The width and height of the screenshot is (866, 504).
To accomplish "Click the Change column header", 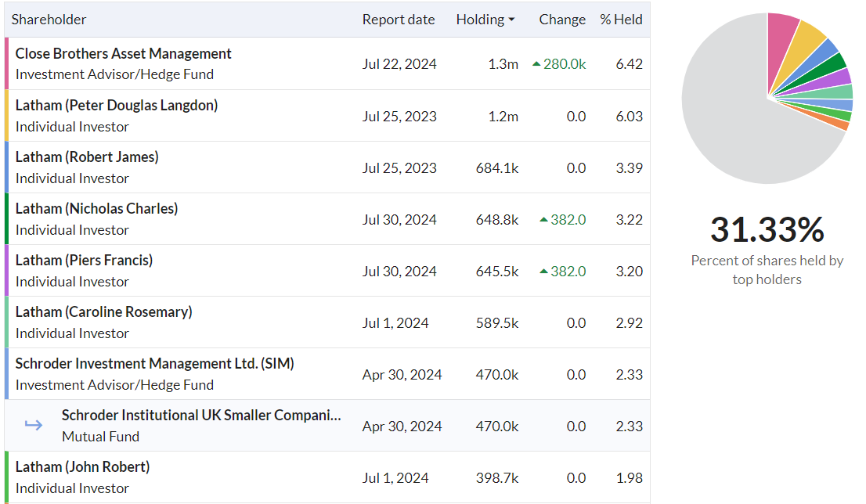I will coord(562,20).
